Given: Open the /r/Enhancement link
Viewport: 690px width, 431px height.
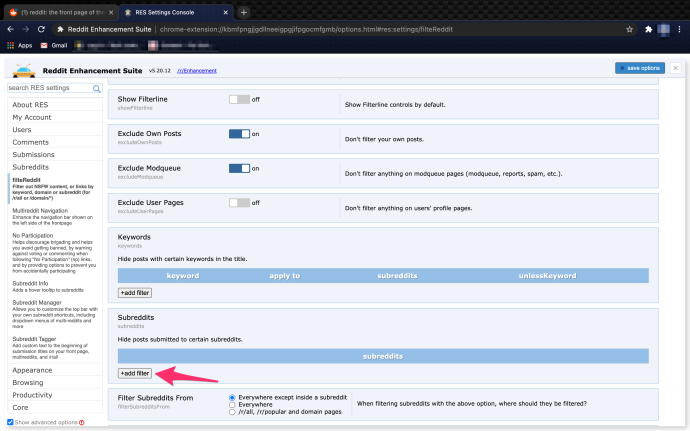Looking at the screenshot, I should tap(197, 70).
